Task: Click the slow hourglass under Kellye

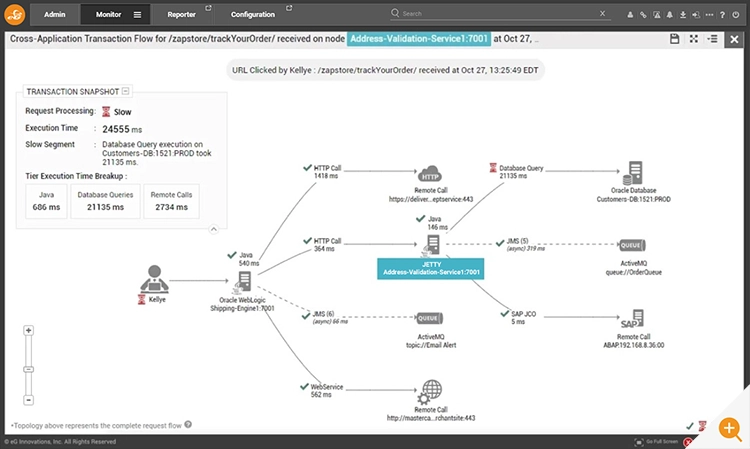Action: tap(142, 300)
